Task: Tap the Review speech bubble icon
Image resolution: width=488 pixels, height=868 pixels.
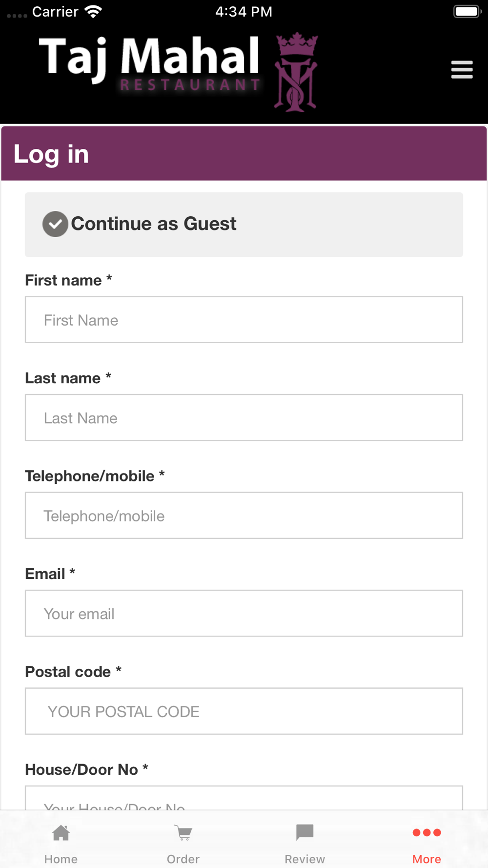Action: (305, 833)
